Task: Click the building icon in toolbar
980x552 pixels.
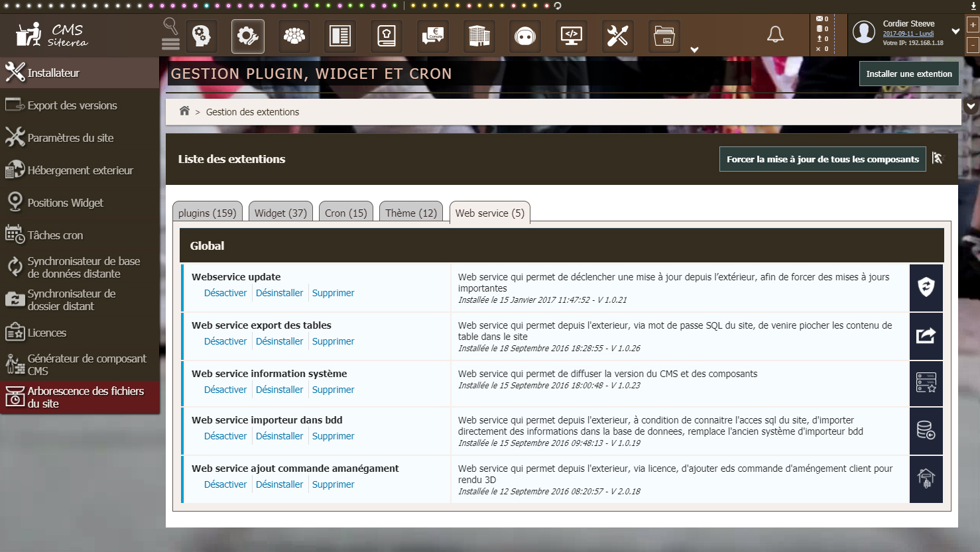Action: 479,36
